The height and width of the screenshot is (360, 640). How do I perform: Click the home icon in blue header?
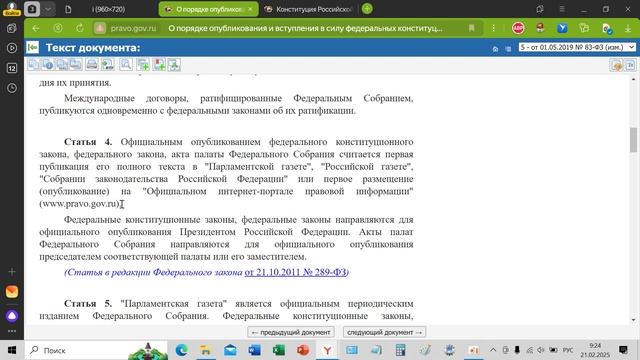click(495, 49)
